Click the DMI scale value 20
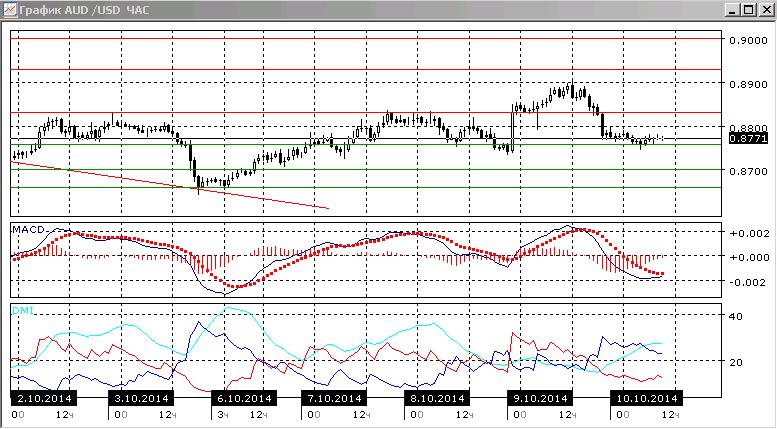 [736, 362]
